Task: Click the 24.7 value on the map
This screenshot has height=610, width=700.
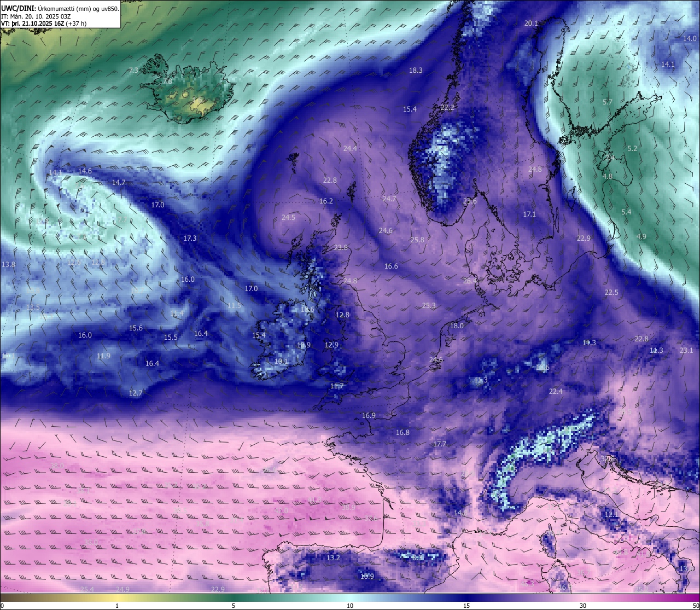Action: [x=389, y=199]
